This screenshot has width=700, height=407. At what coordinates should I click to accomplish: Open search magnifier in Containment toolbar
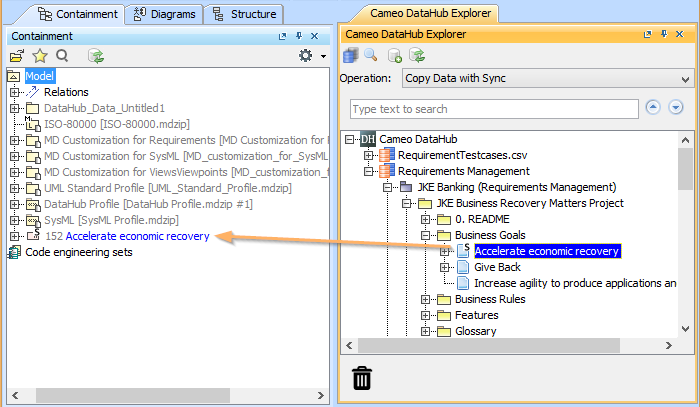point(62,56)
